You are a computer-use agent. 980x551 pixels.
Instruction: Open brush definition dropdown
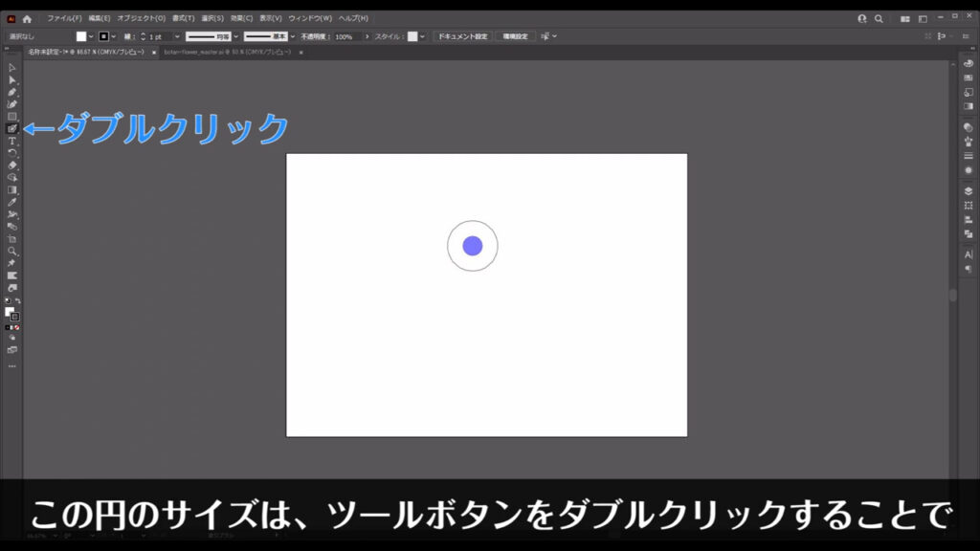[293, 37]
